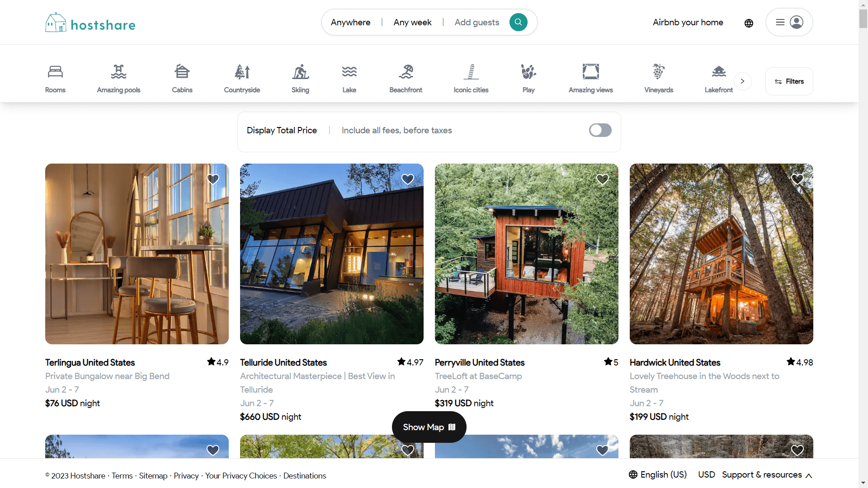
Task: Open the Filters panel
Action: (x=789, y=81)
